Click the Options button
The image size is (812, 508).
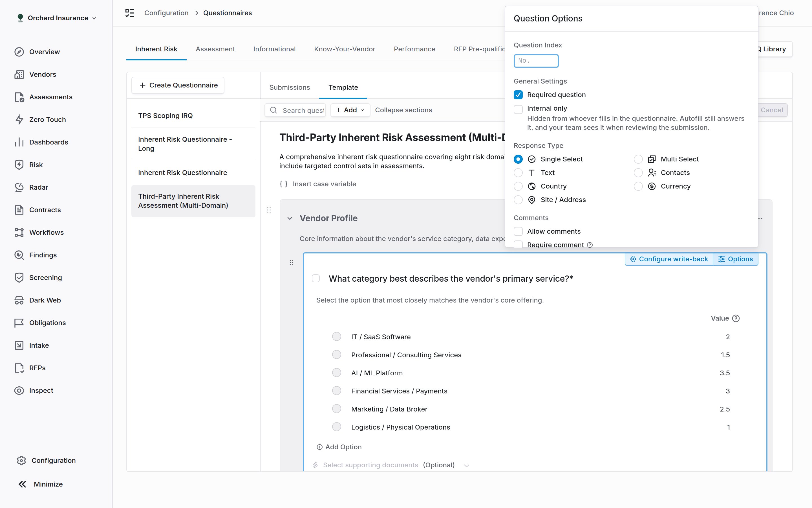pos(736,259)
